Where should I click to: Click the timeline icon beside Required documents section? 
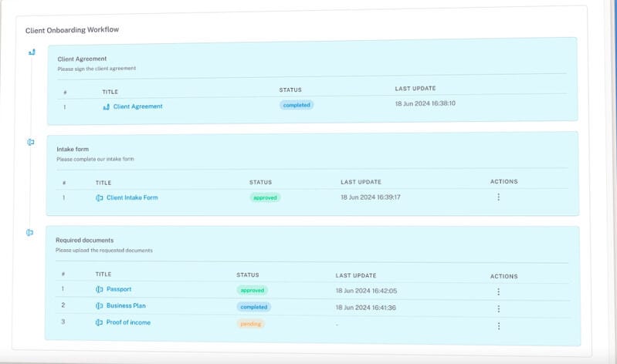[30, 232]
